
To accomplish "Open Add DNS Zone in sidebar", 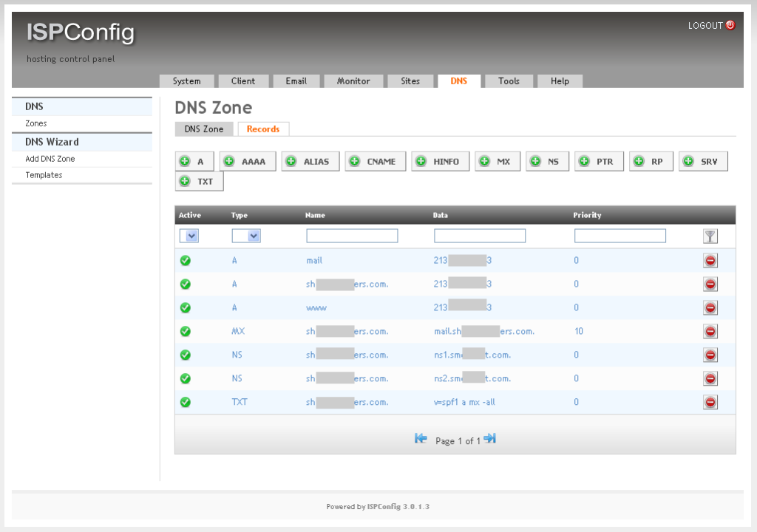I will pos(50,159).
